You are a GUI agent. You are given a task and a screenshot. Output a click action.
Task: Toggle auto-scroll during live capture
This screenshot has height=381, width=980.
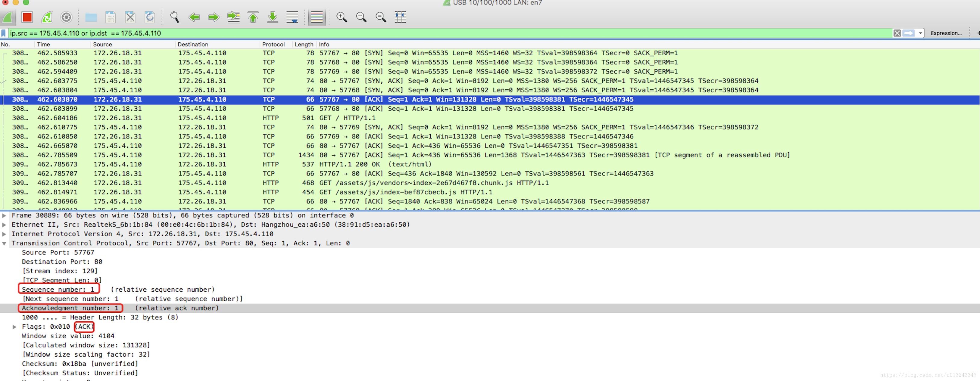coord(292,17)
